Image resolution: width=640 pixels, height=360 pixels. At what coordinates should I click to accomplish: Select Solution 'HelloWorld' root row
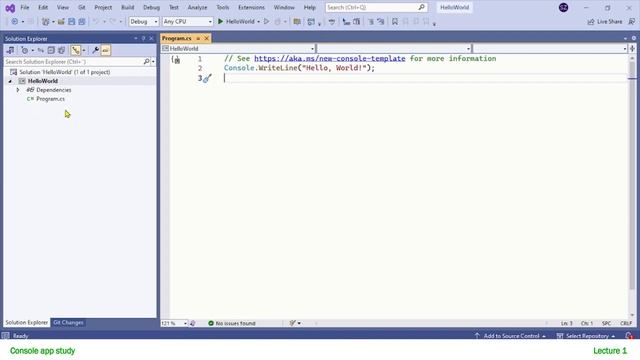[65, 72]
